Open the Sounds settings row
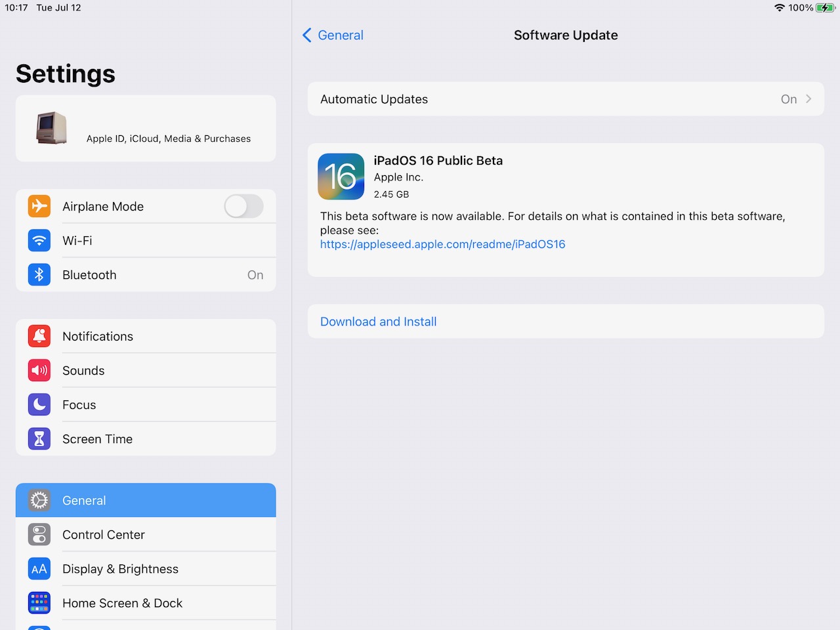The width and height of the screenshot is (840, 630). (146, 370)
